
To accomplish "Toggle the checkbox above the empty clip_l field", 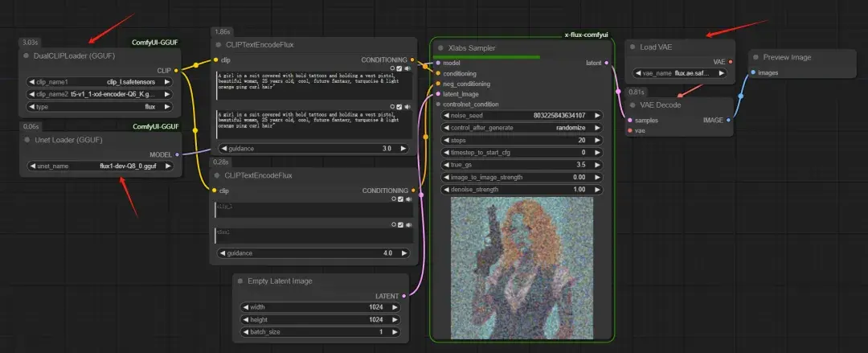I will coord(399,199).
